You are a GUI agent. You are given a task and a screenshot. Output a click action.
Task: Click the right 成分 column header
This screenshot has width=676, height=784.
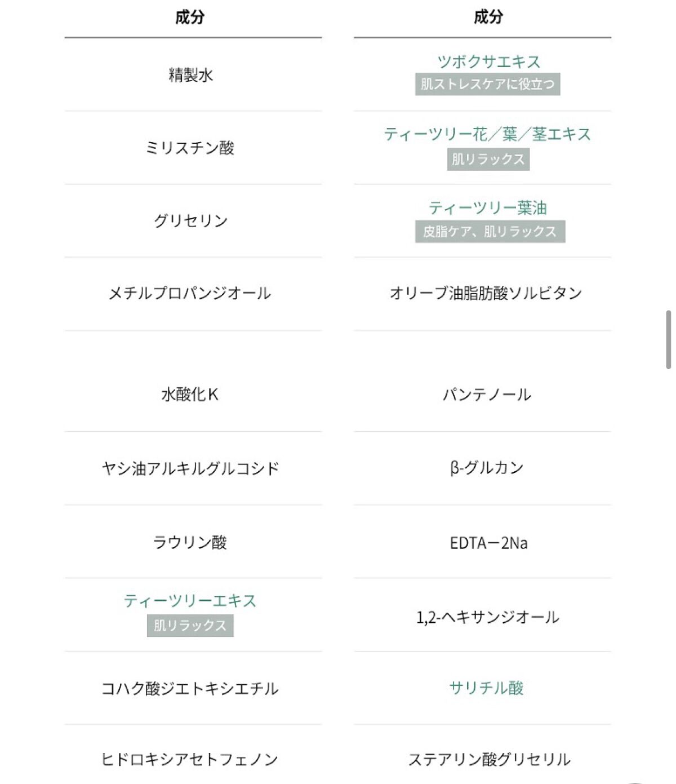[x=488, y=17]
